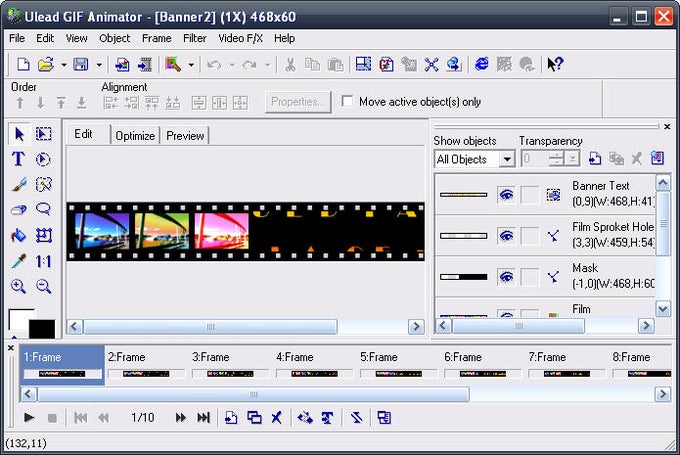Click the Internet Explorer preview icon
The image size is (680, 455).
click(x=482, y=64)
